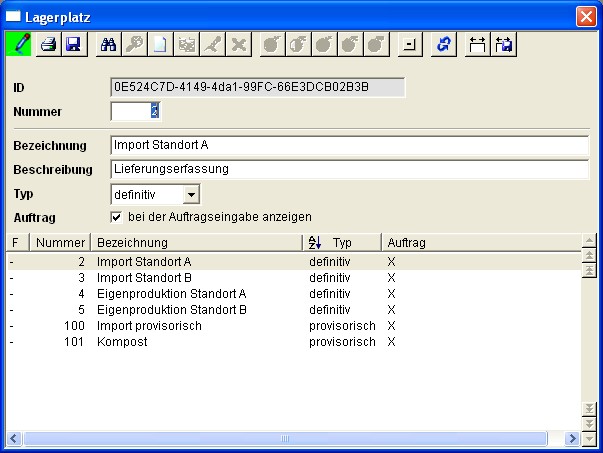Click the printer icon in toolbar
Image resolution: width=603 pixels, height=453 pixels.
(48, 45)
